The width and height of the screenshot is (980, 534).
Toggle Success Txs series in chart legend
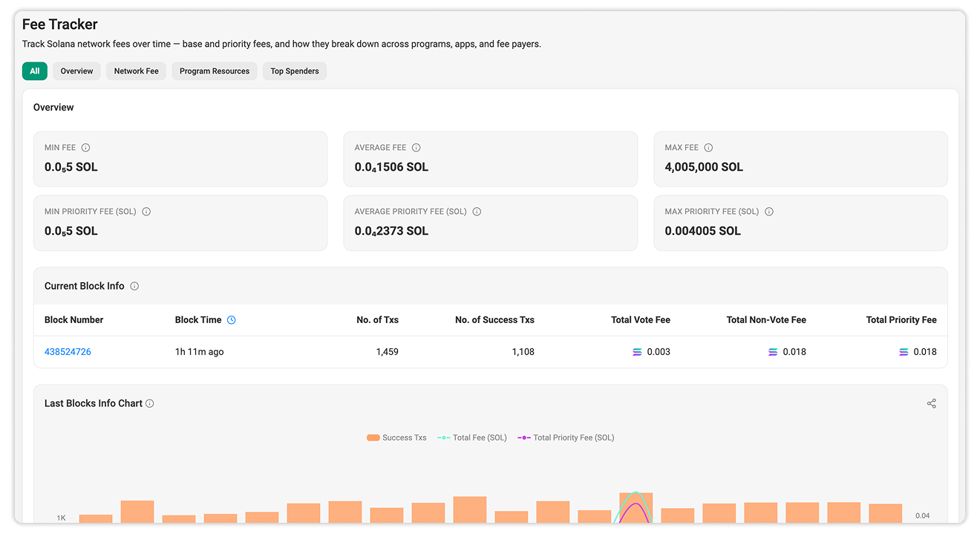396,437
